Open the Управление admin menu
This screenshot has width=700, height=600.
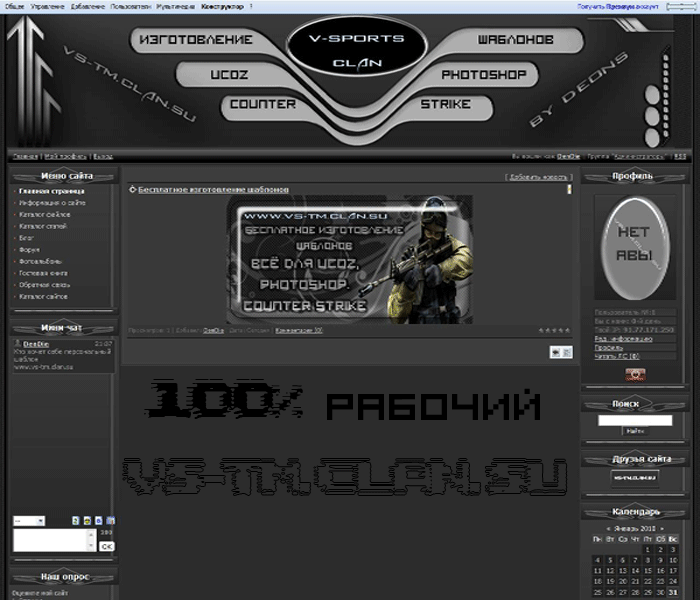coord(47,7)
